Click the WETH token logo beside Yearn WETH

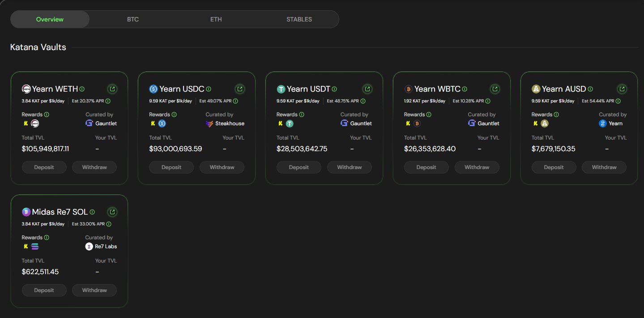coord(26,89)
